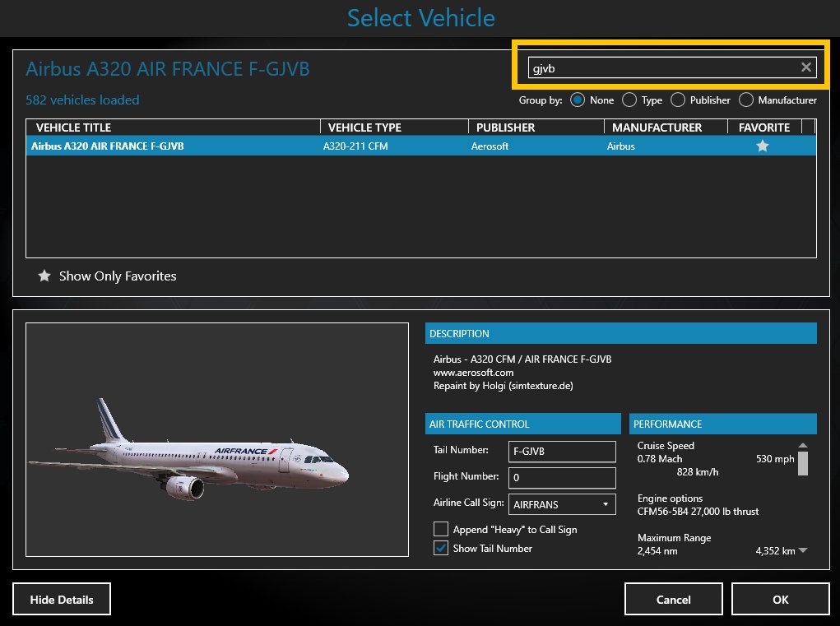Click the 530 mph speed value
Viewport: 840px width, 626px height.
pos(775,459)
